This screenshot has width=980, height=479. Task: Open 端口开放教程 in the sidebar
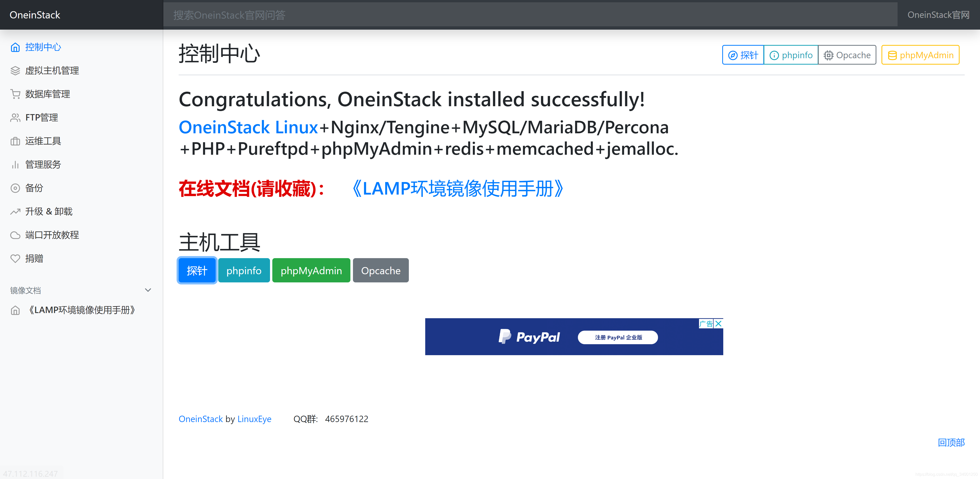(52, 235)
